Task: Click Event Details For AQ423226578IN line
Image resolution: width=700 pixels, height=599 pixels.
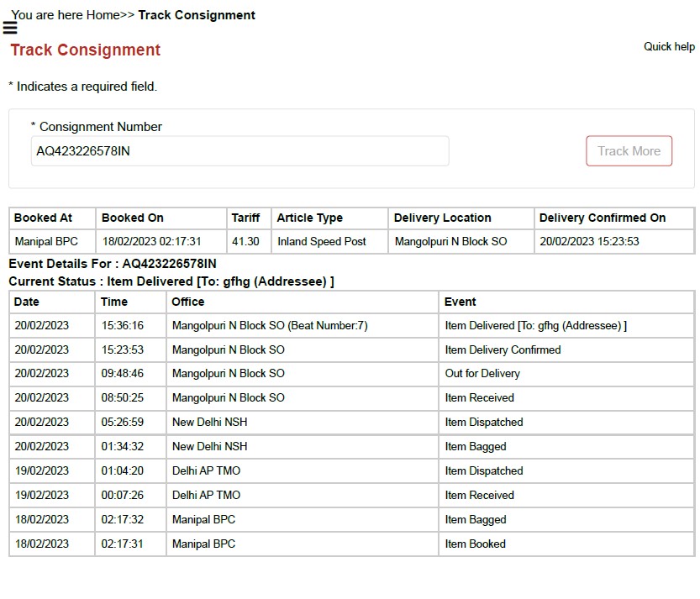Action: click(113, 264)
